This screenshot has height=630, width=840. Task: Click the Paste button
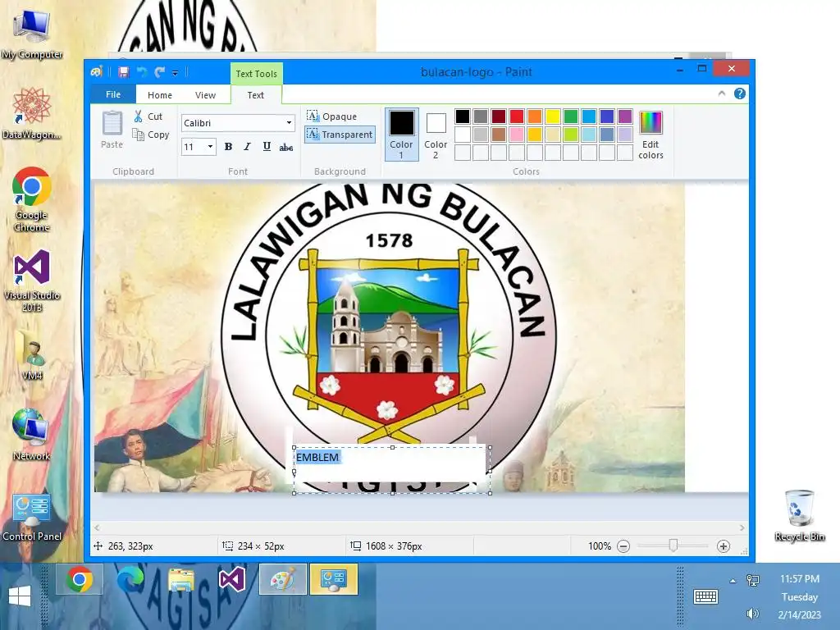pos(112,130)
